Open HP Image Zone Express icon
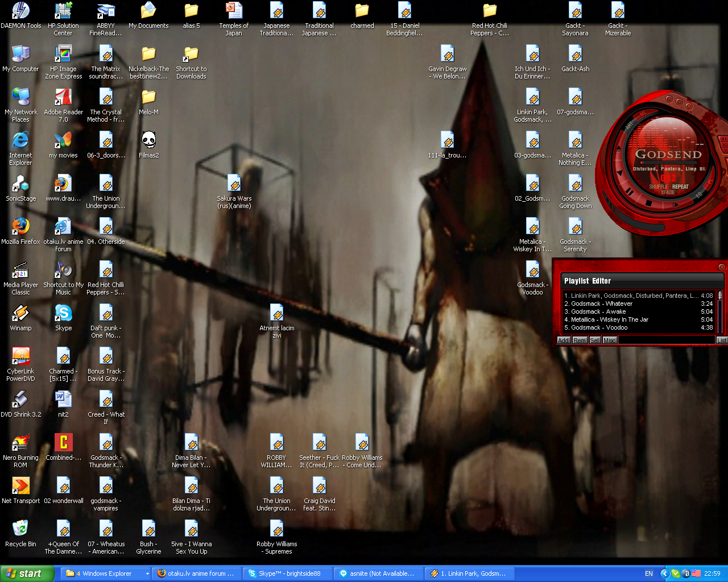Screen dimensions: 728x582 [x=63, y=63]
